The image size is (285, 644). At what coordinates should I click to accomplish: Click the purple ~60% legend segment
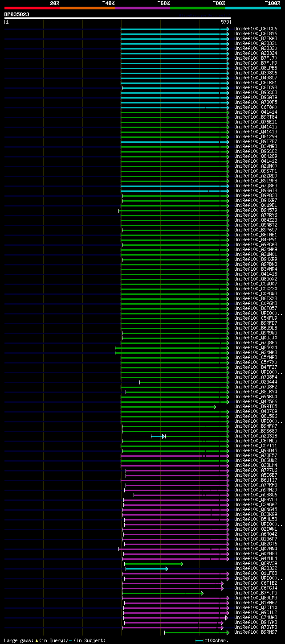(x=142, y=8)
